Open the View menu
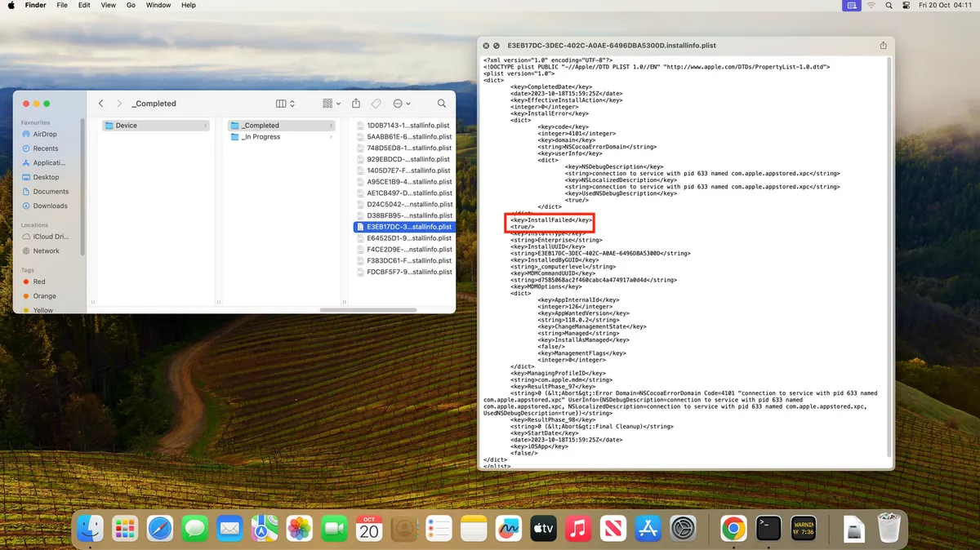 pos(108,6)
